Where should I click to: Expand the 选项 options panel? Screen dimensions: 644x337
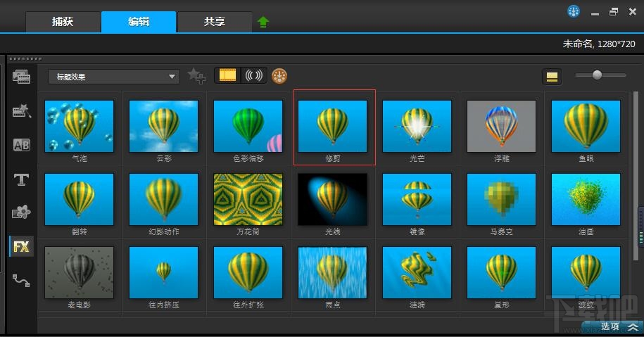[615, 326]
